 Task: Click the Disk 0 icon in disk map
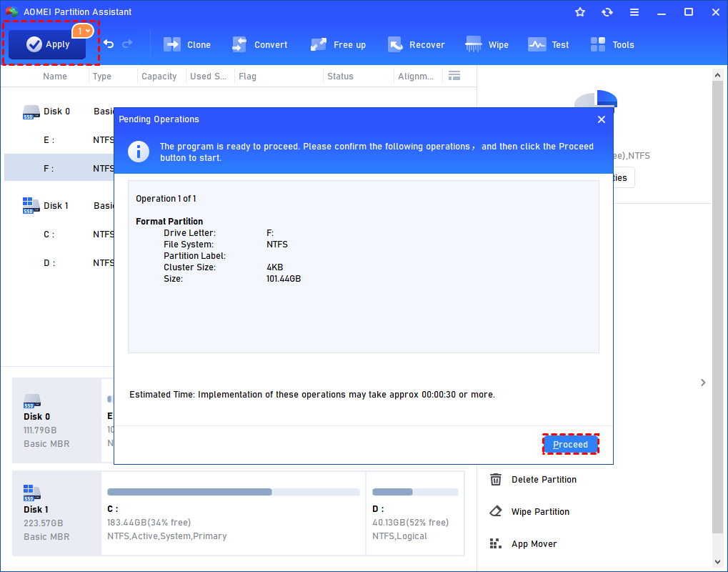coord(32,401)
